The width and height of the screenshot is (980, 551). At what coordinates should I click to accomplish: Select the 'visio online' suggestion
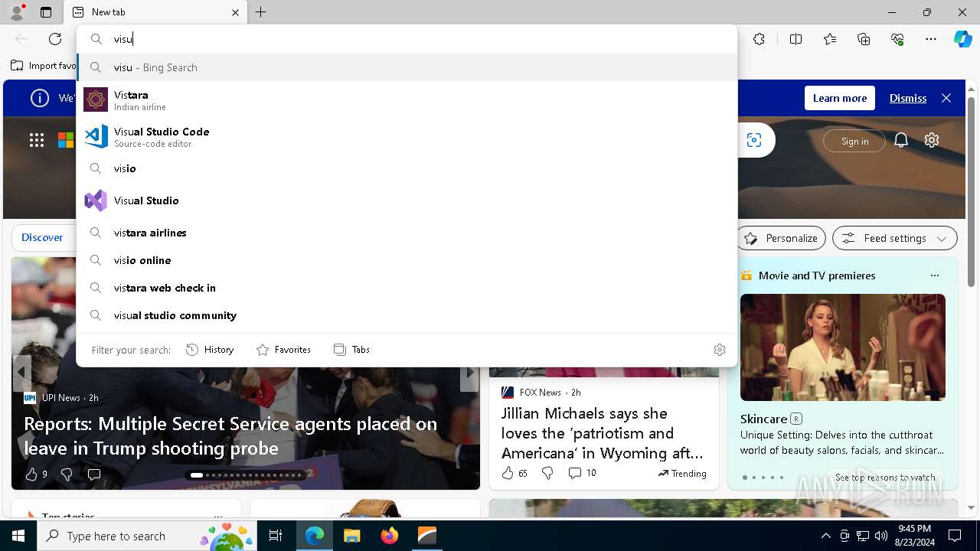407,260
